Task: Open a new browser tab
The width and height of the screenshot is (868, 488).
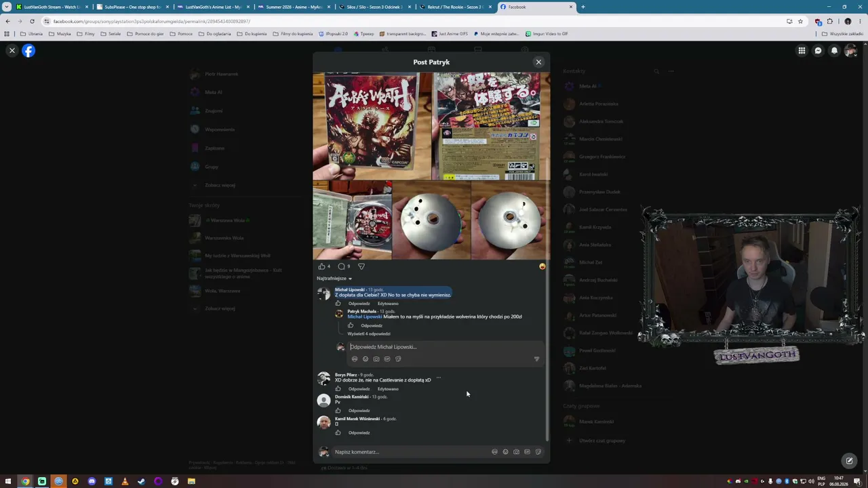Action: 583,7
